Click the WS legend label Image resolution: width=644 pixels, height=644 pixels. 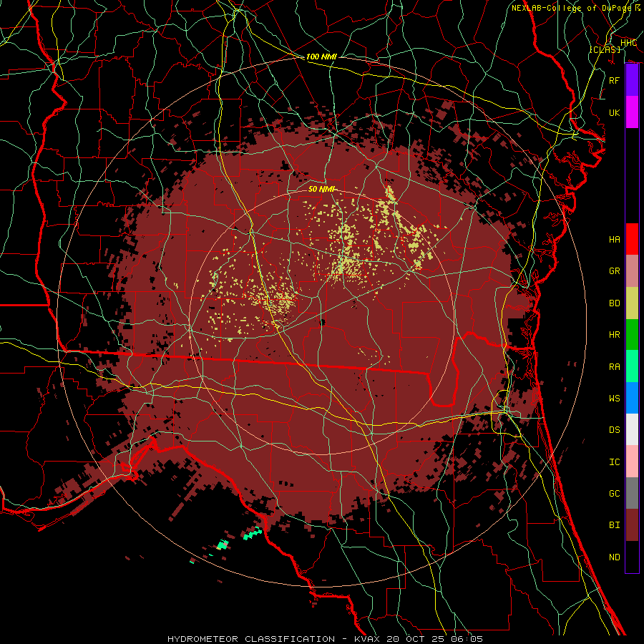[615, 399]
